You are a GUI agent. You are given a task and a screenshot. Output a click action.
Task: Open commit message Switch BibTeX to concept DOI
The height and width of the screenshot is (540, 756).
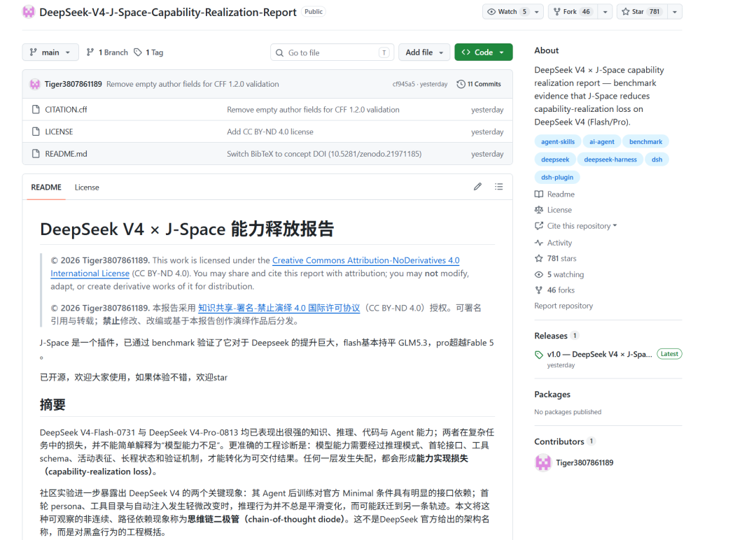[324, 154]
